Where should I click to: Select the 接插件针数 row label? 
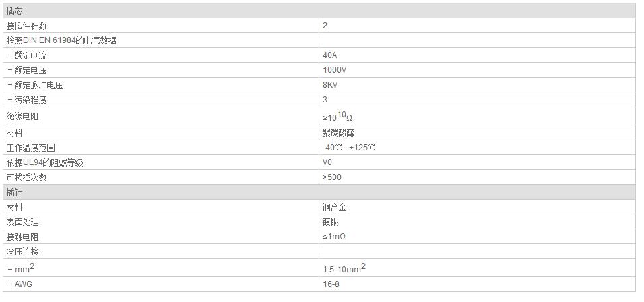(27, 26)
